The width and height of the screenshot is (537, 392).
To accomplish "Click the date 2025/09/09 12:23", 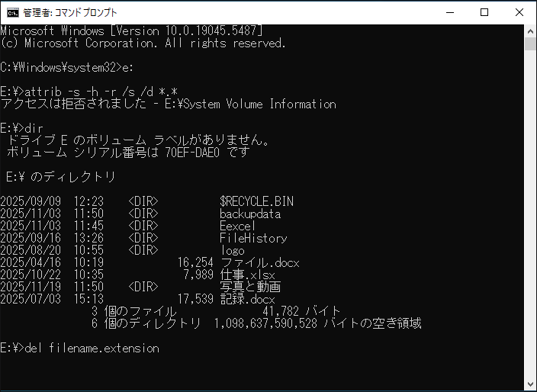I will click(52, 201).
